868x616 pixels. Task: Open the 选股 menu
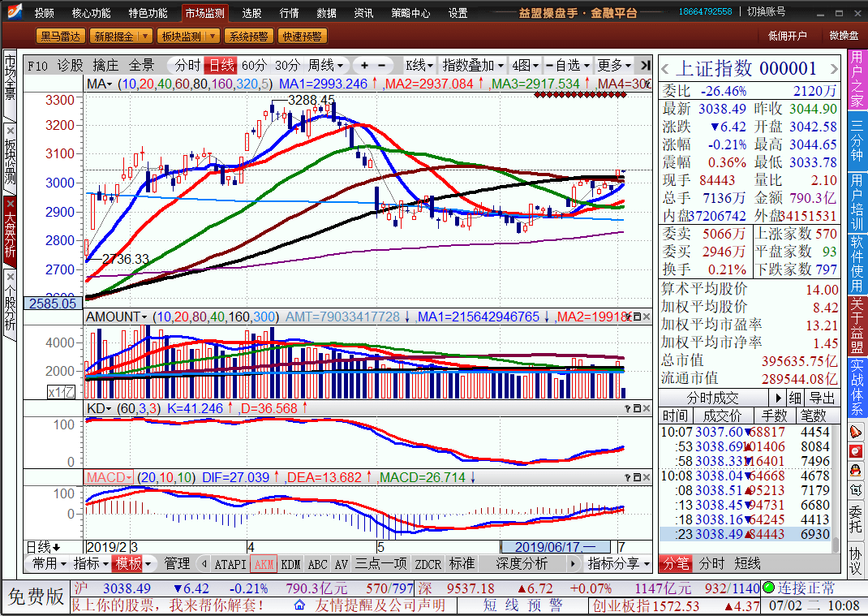click(251, 13)
